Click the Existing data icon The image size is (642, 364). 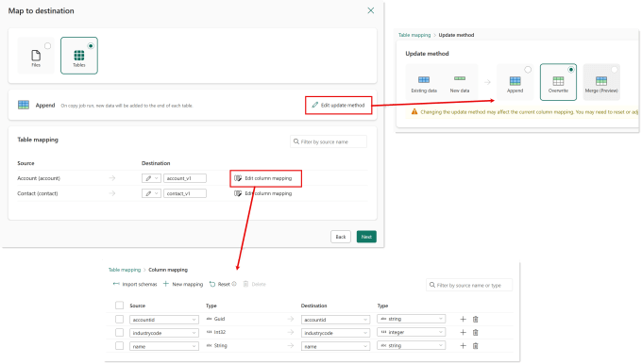point(424,80)
